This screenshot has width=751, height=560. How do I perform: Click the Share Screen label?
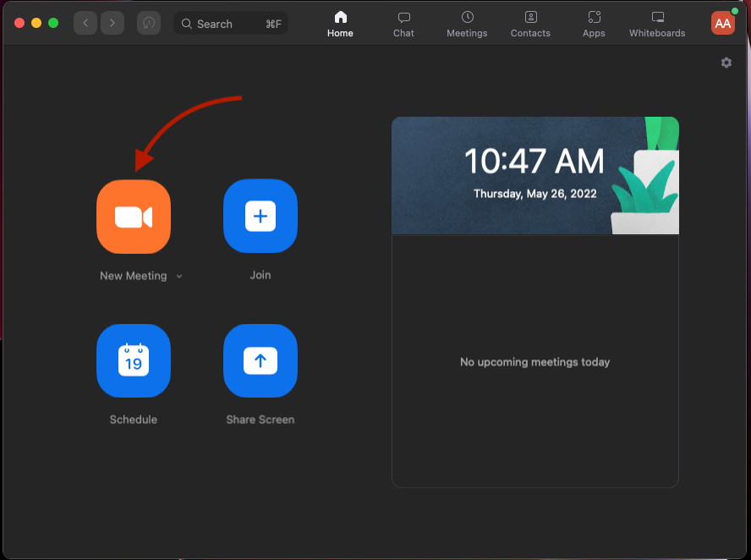(x=260, y=420)
